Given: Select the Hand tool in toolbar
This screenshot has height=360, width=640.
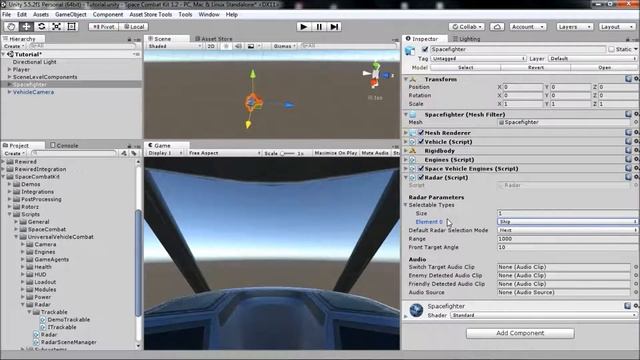Looking at the screenshot, I should tap(11, 27).
